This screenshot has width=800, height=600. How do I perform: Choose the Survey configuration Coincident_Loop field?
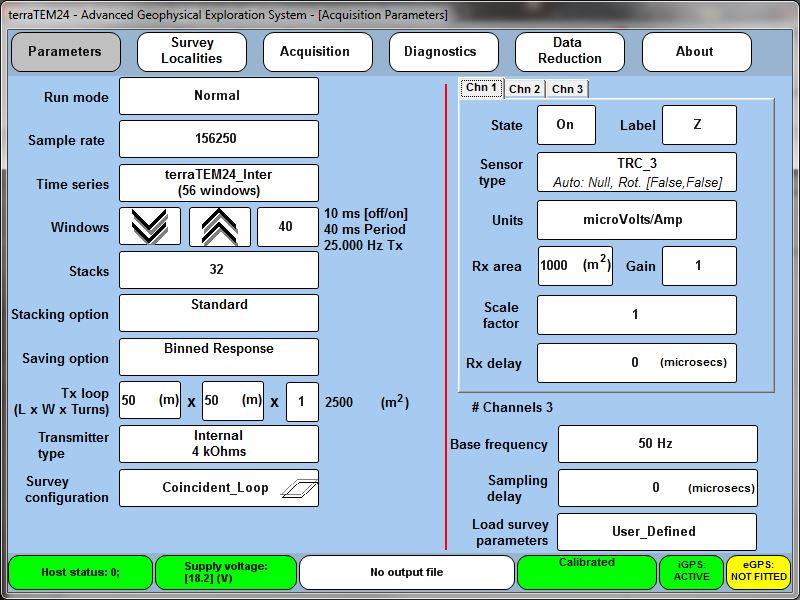219,488
